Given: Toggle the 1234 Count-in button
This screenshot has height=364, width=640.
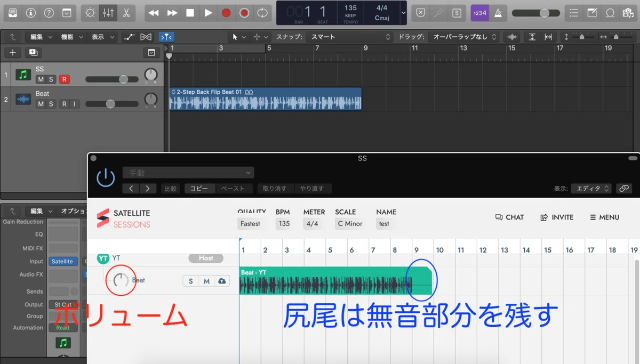Looking at the screenshot, I should pyautogui.click(x=480, y=13).
